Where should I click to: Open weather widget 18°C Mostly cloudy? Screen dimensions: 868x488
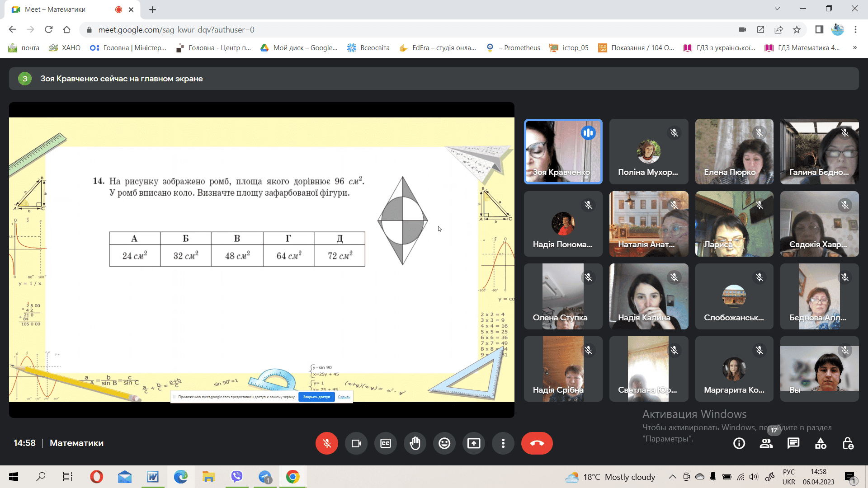610,477
